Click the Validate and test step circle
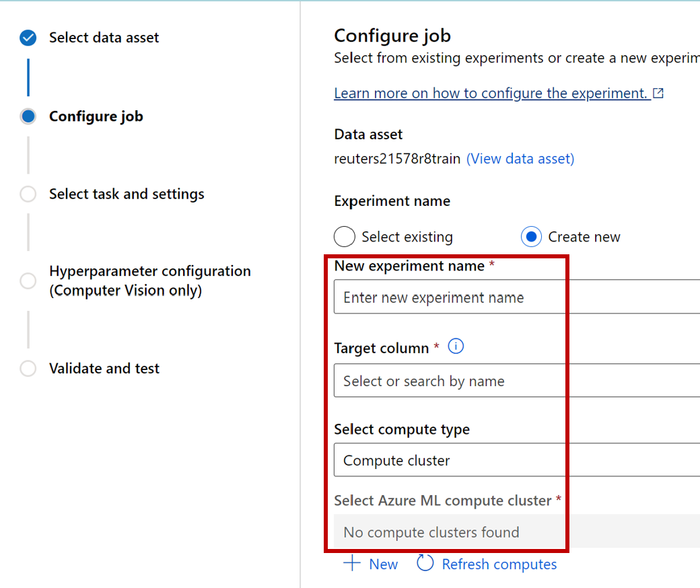Image resolution: width=700 pixels, height=588 pixels. point(28,369)
